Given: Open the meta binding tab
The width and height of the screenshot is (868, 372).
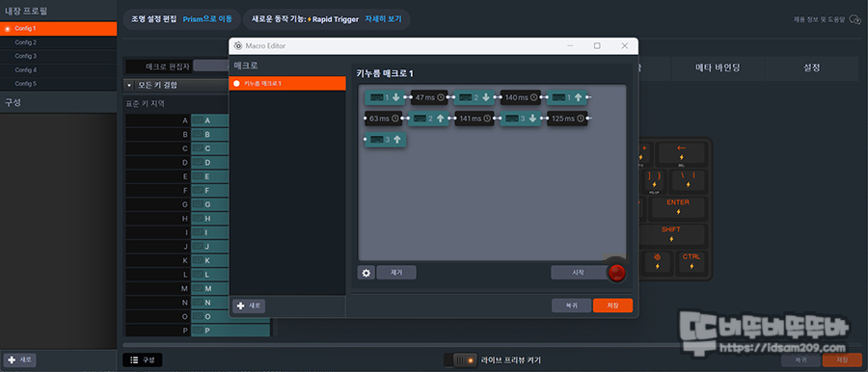Looking at the screenshot, I should 718,67.
